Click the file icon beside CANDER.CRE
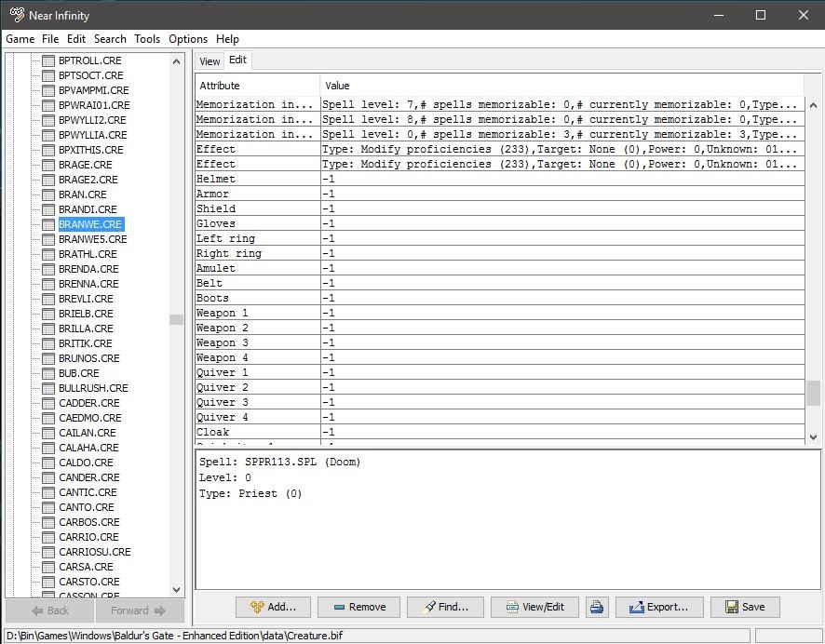 click(x=48, y=477)
